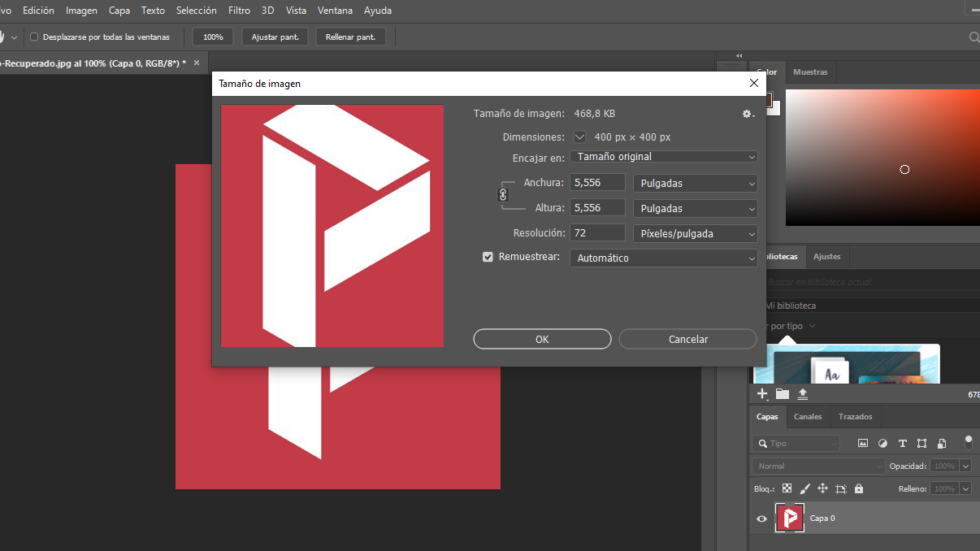Open the Texto menu
The width and height of the screenshot is (980, 551).
153,11
